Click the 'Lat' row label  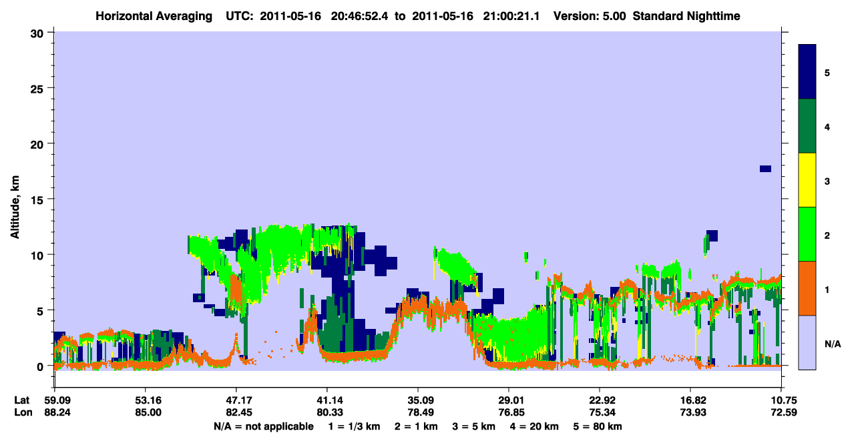21,400
